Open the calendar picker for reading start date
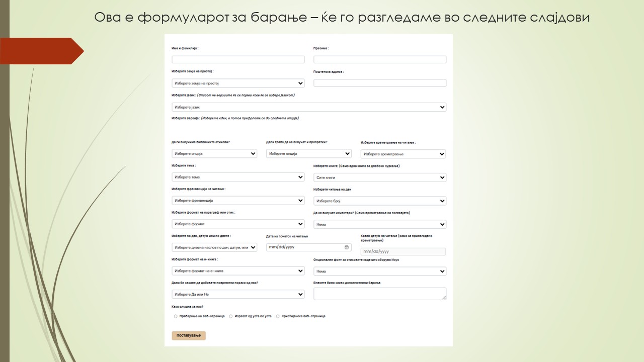The height and width of the screenshot is (362, 644). tap(345, 247)
